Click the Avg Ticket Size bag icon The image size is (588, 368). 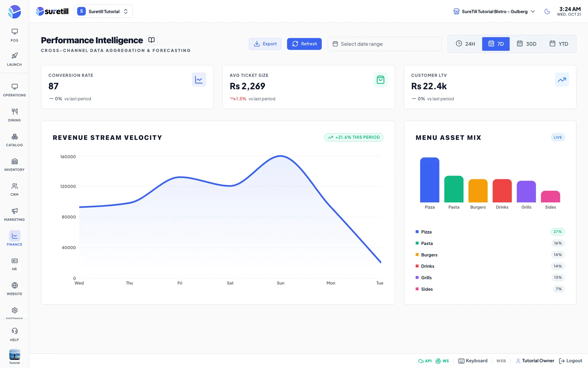[x=380, y=79]
